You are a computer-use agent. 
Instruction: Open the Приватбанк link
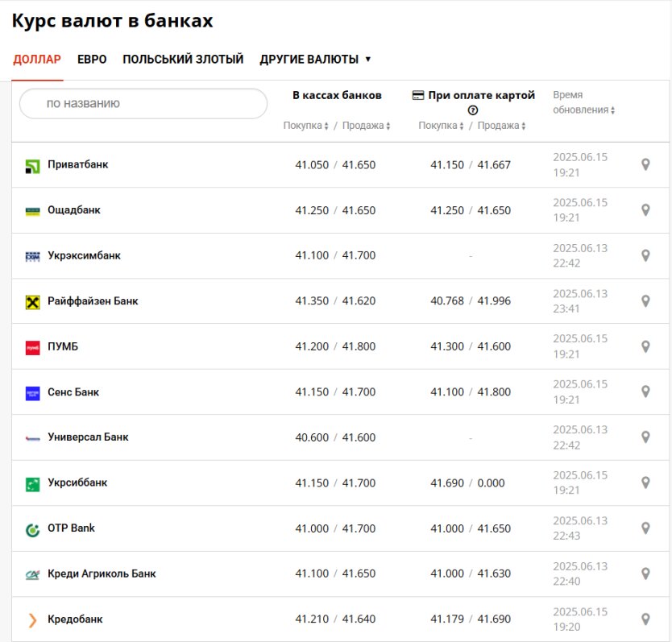77,164
